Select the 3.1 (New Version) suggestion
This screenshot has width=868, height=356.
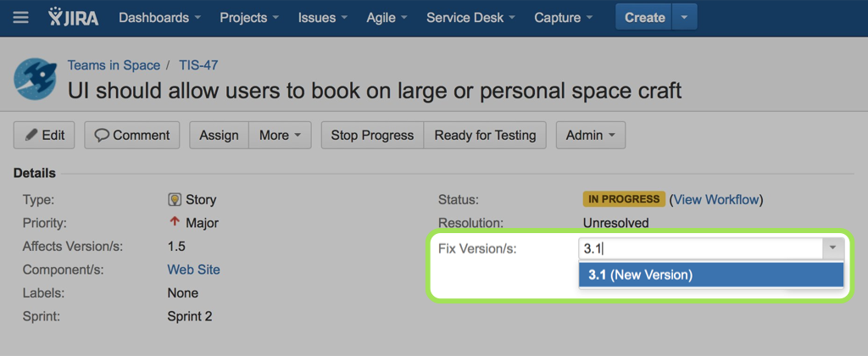click(711, 275)
